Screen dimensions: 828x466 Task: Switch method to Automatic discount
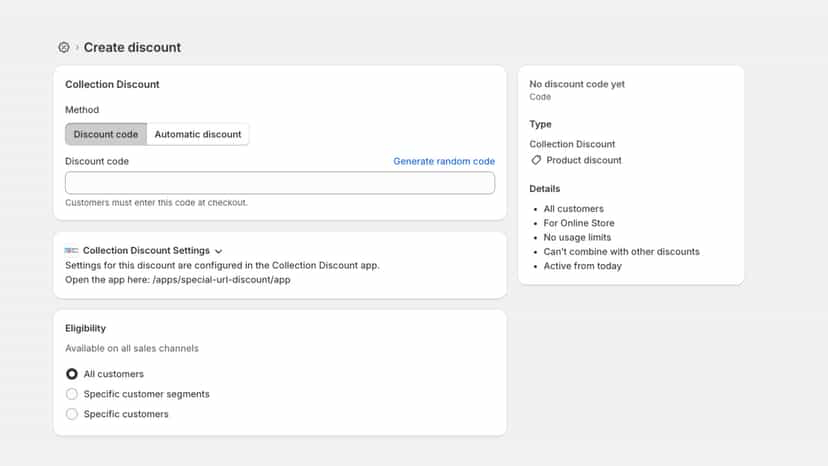[197, 134]
